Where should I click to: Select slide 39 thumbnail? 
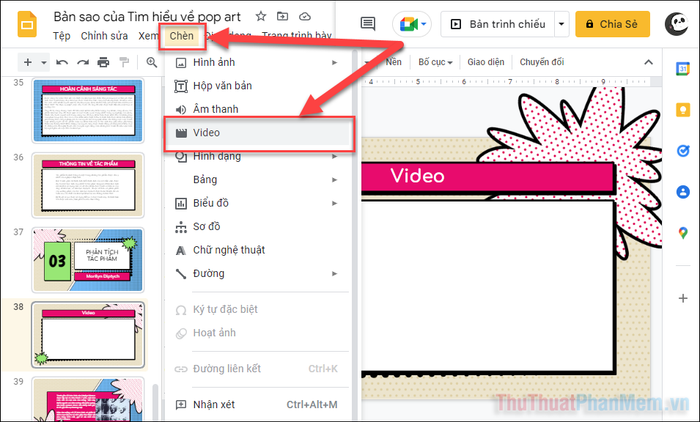tap(88, 399)
